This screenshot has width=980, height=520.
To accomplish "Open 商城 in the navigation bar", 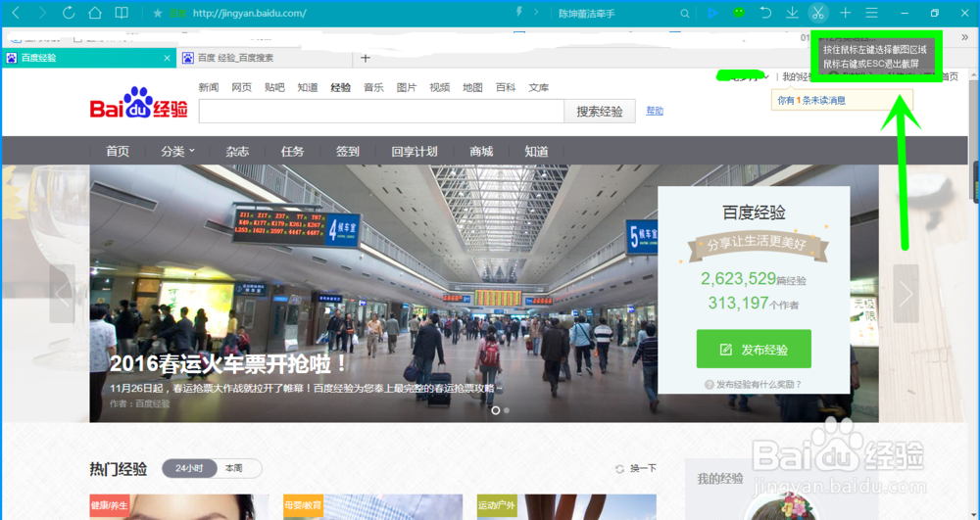I will pyautogui.click(x=481, y=151).
